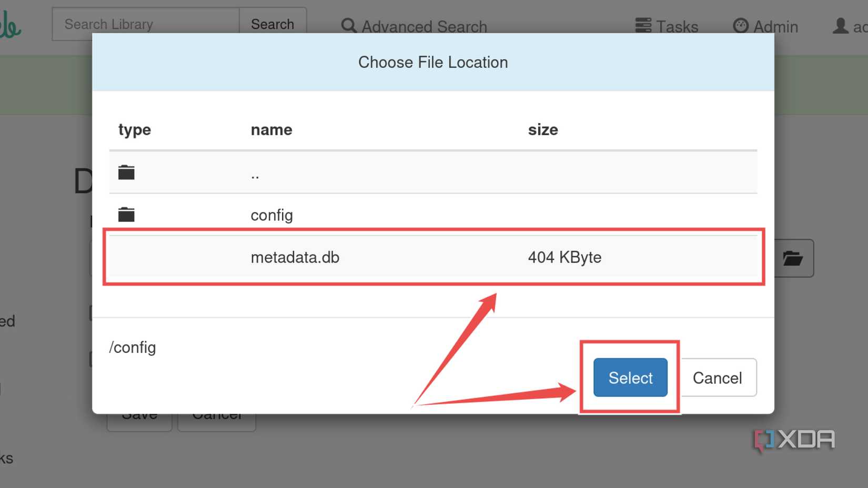
Task: Open the Tasks menu item
Action: [x=676, y=26]
